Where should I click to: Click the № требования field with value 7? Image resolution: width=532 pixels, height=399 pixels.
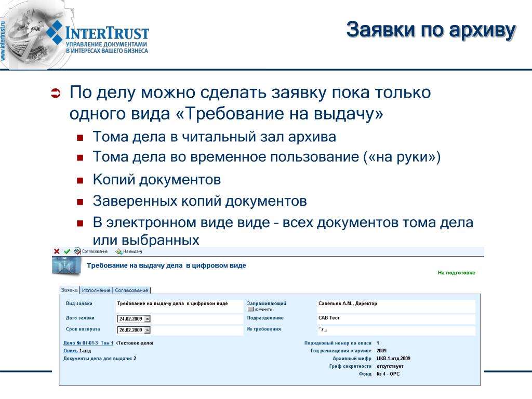[x=395, y=329]
